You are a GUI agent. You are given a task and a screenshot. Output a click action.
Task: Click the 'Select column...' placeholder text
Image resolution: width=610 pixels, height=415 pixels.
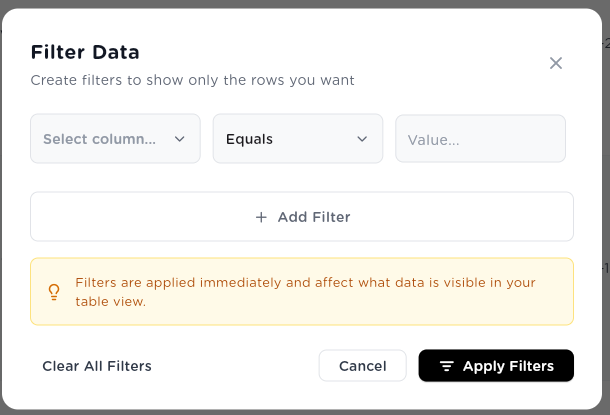tap(99, 139)
